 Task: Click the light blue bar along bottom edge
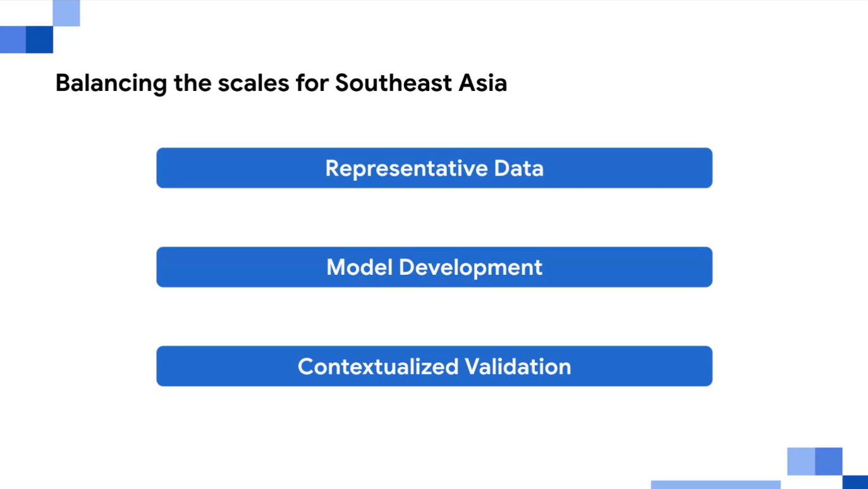pyautogui.click(x=716, y=485)
